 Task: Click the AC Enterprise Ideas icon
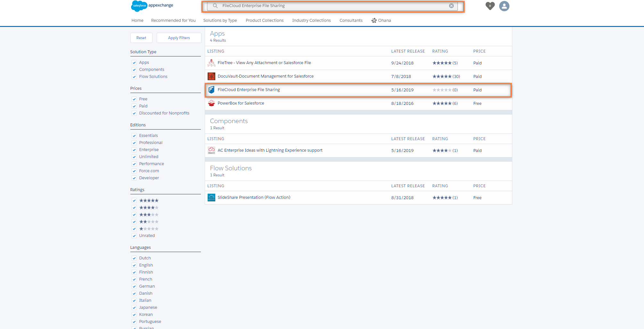pos(211,150)
